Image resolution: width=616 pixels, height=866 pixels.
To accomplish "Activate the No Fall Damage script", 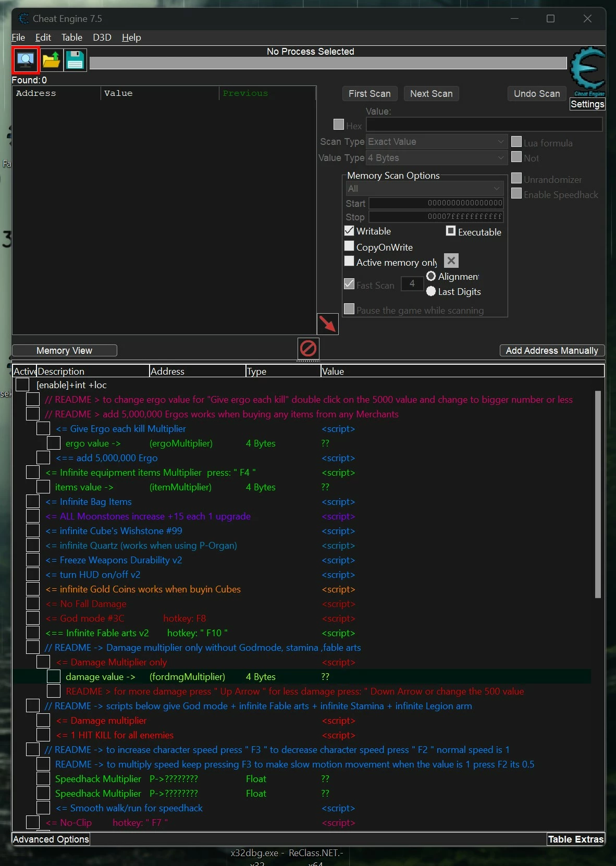I will pyautogui.click(x=33, y=604).
